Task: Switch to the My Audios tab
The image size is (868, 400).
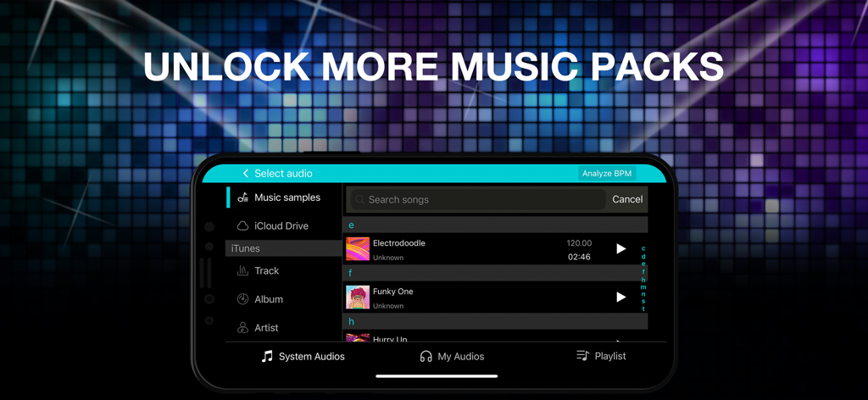Action: tap(452, 356)
